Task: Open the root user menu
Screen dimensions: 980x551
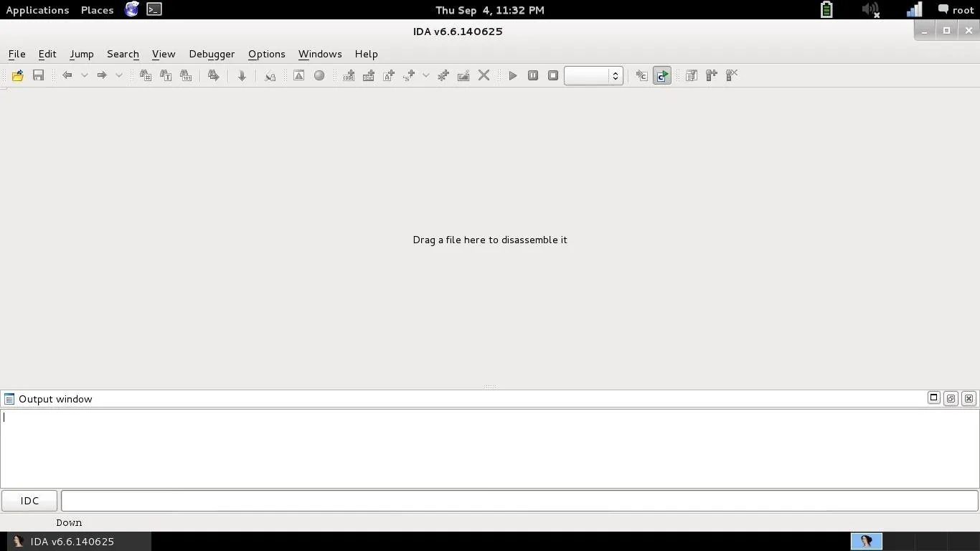Action: [956, 10]
